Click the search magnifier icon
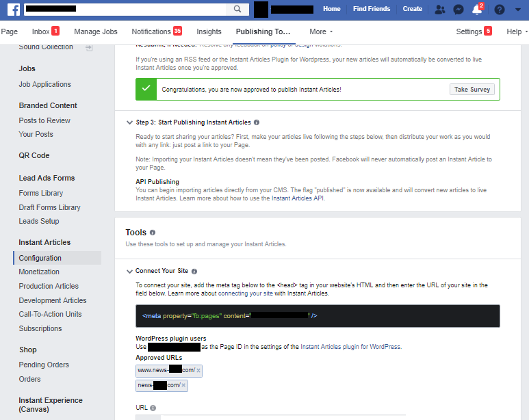 tap(237, 9)
